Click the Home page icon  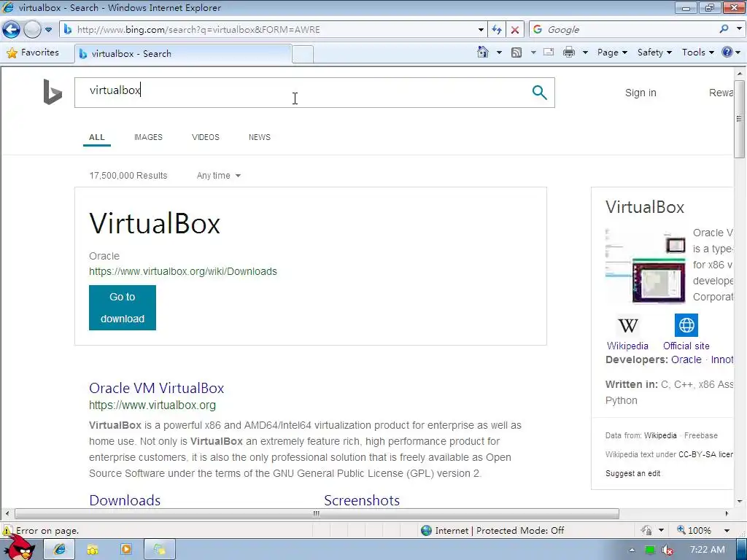[483, 52]
